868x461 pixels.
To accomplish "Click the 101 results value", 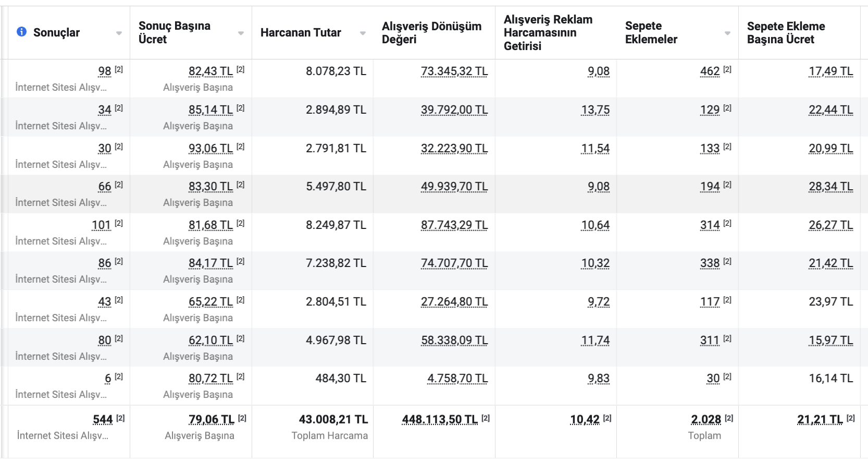I will 101,225.
